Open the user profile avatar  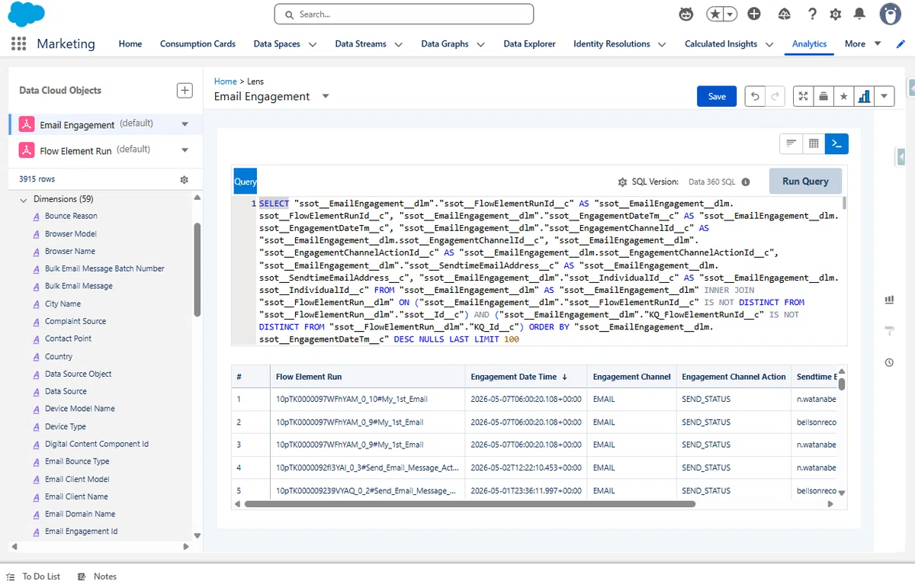(x=890, y=14)
